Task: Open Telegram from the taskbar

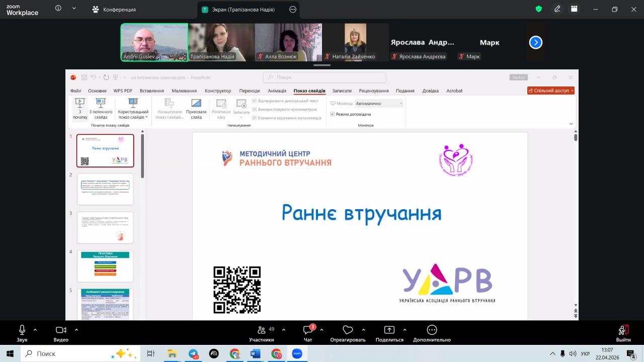Action: point(193,353)
